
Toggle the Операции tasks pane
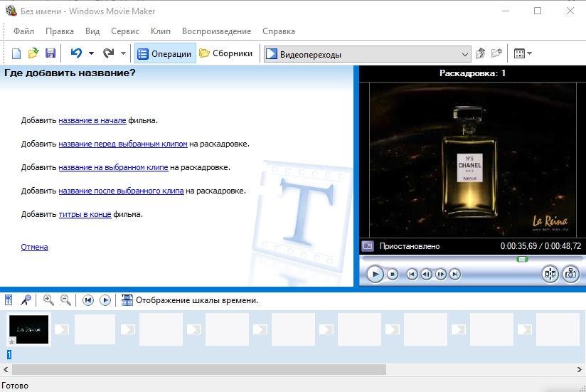tap(165, 53)
